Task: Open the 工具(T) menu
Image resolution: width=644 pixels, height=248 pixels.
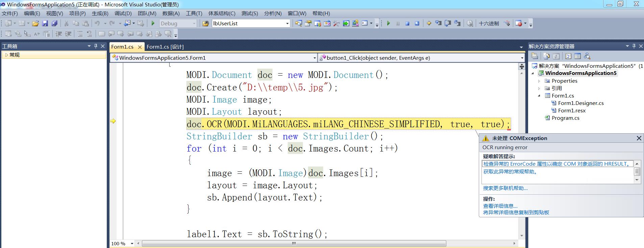Action: point(194,13)
